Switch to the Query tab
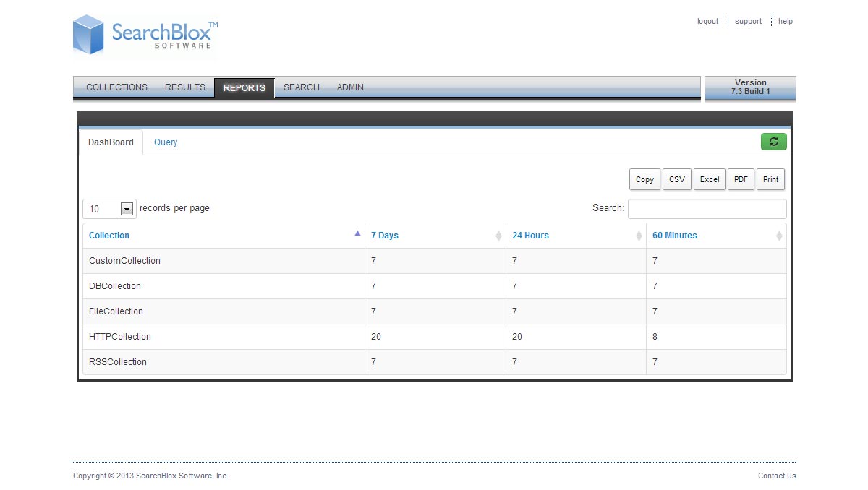This screenshot has width=868, height=490. pos(166,142)
